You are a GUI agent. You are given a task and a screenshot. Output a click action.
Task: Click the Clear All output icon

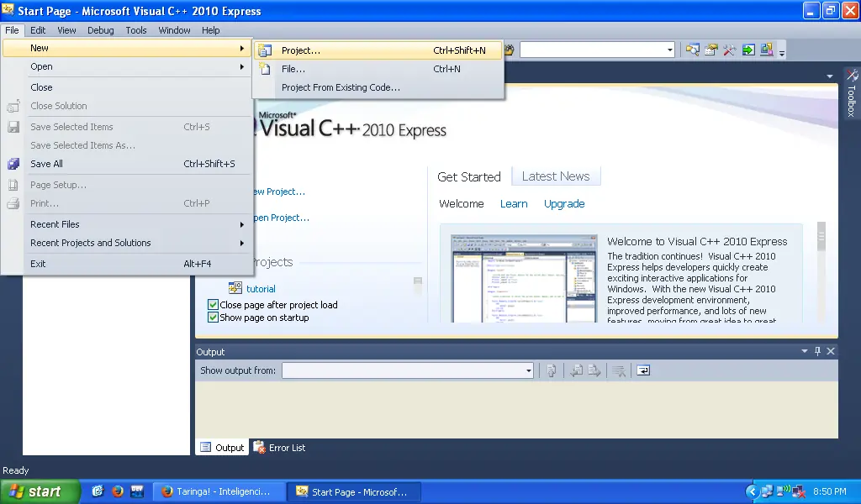coord(619,370)
